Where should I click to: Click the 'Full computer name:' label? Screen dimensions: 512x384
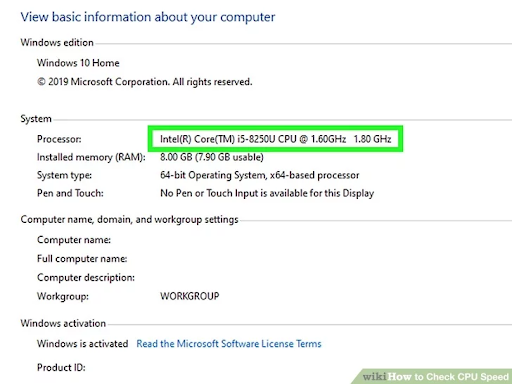click(82, 259)
